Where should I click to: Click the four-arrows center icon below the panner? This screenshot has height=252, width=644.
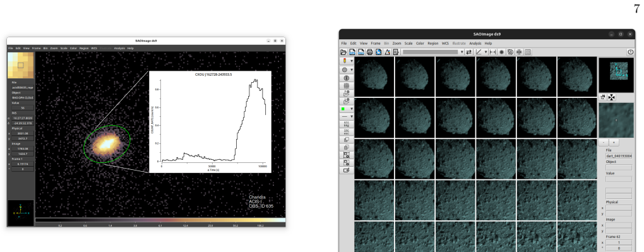pos(612,97)
